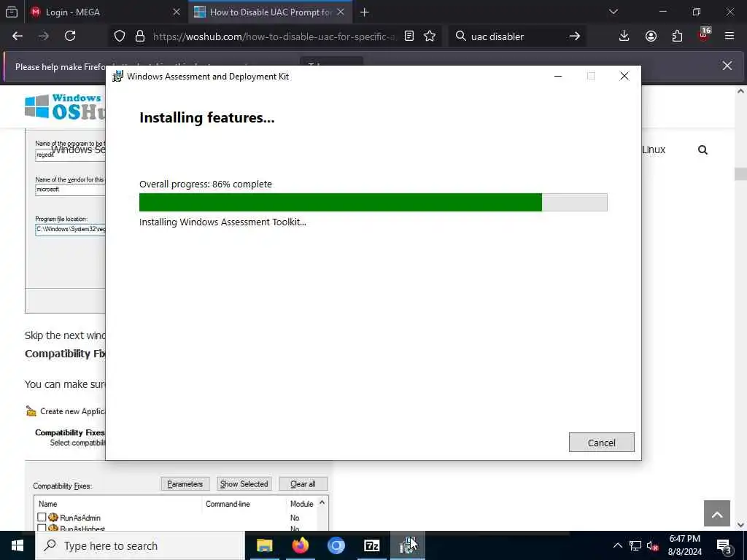Click the taskbar Type here to search box
The height and width of the screenshot is (560, 747).
pos(140,545)
